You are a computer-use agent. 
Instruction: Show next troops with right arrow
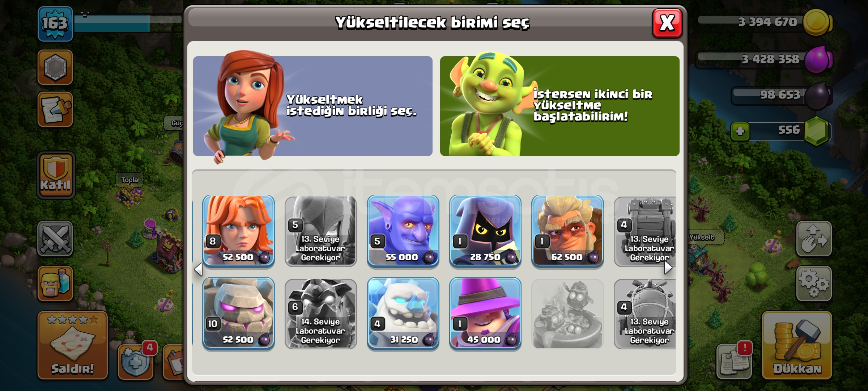(668, 268)
